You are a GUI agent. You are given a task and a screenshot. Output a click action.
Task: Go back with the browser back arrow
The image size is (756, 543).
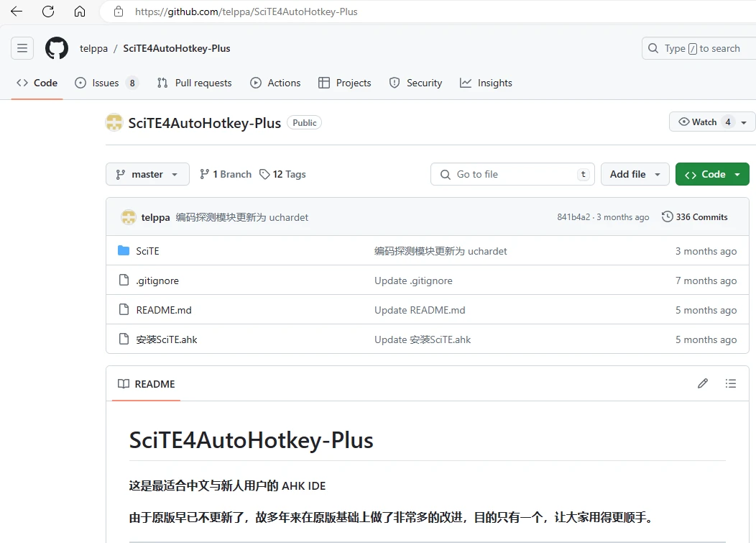click(x=17, y=12)
